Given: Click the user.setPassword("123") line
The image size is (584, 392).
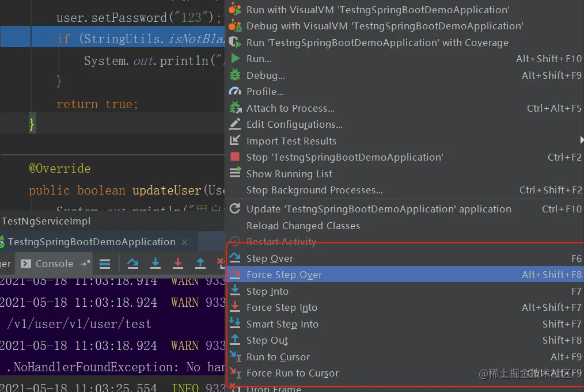Looking at the screenshot, I should click(x=139, y=17).
